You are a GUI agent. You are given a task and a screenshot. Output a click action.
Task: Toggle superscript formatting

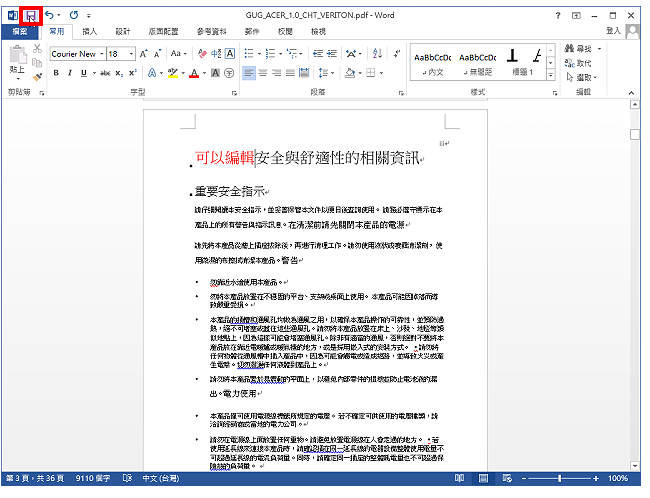coord(133,73)
